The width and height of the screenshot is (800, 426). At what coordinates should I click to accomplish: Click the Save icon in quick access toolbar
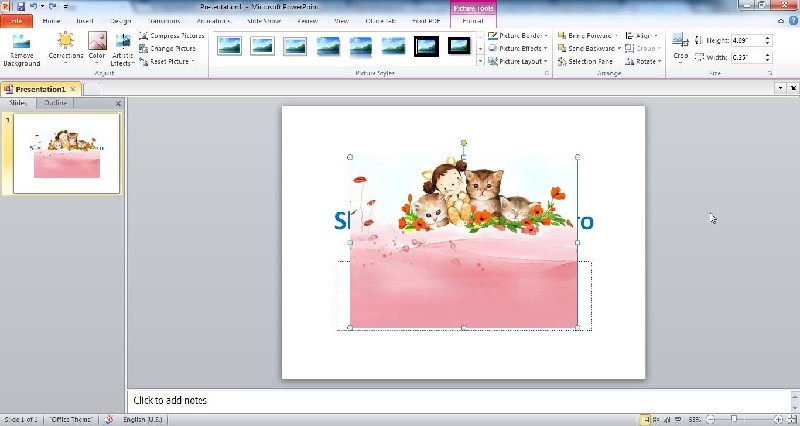tap(20, 6)
